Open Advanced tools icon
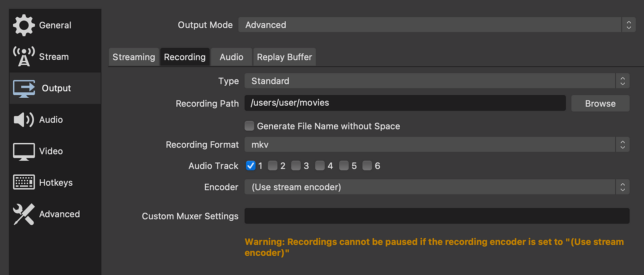 pos(24,214)
